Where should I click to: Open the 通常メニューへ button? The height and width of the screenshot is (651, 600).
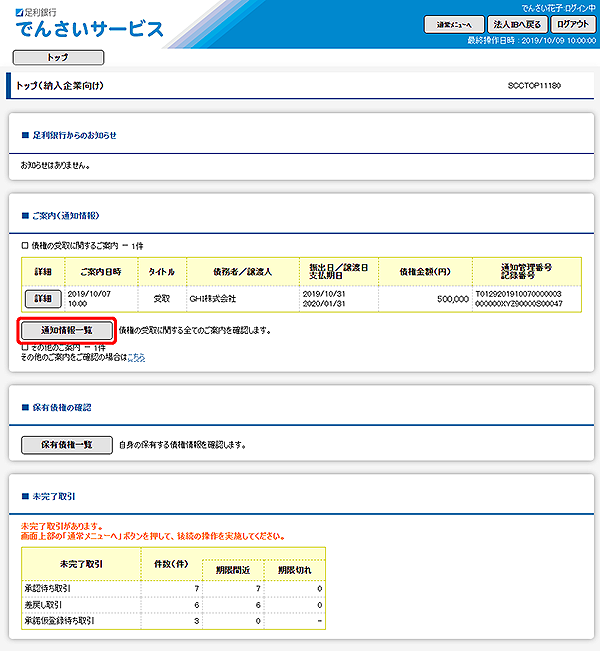[455, 24]
